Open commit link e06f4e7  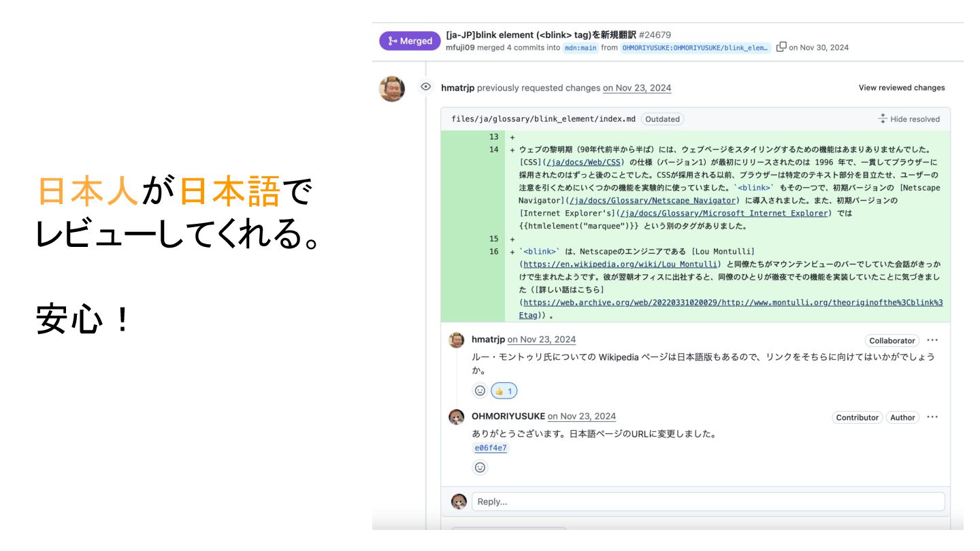click(x=491, y=448)
